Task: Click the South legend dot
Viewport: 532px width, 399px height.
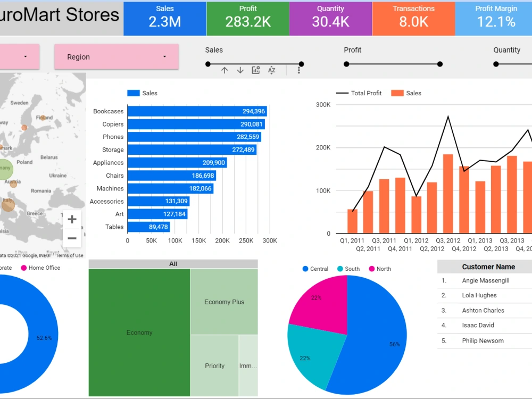Action: click(340, 269)
